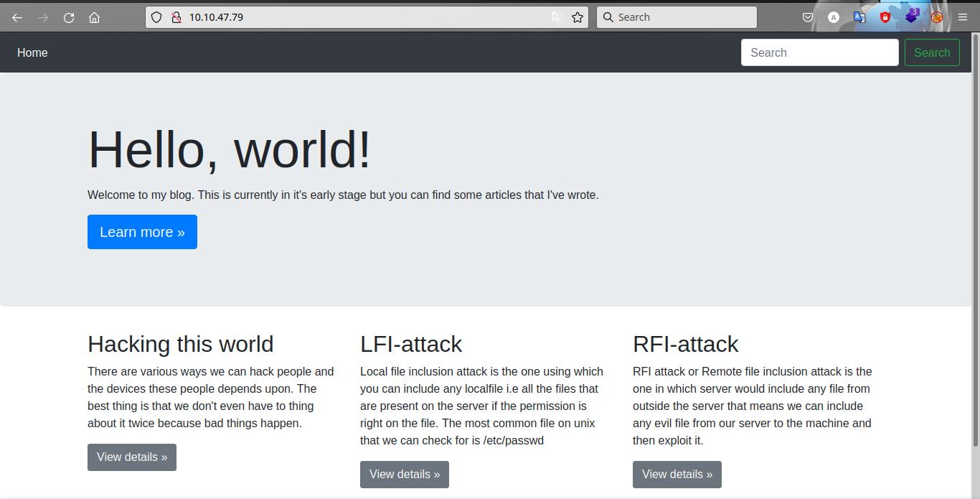Open the purple extension with badge 3
The width and height of the screenshot is (980, 499).
(x=911, y=16)
